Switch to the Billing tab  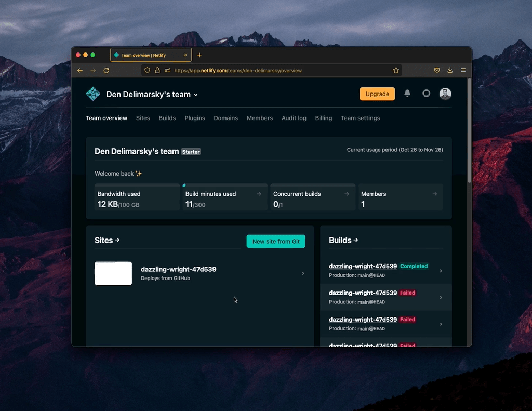point(323,118)
